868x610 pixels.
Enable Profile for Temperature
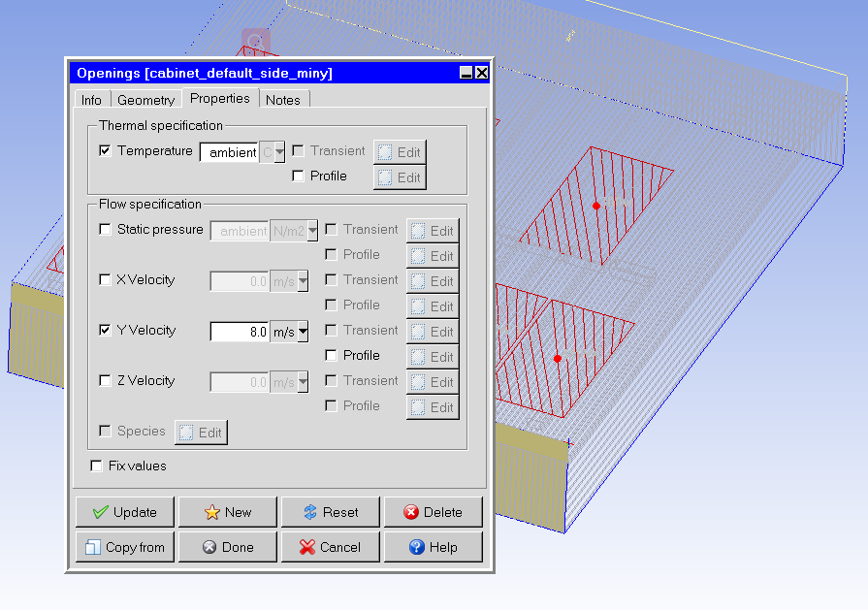pyautogui.click(x=298, y=177)
